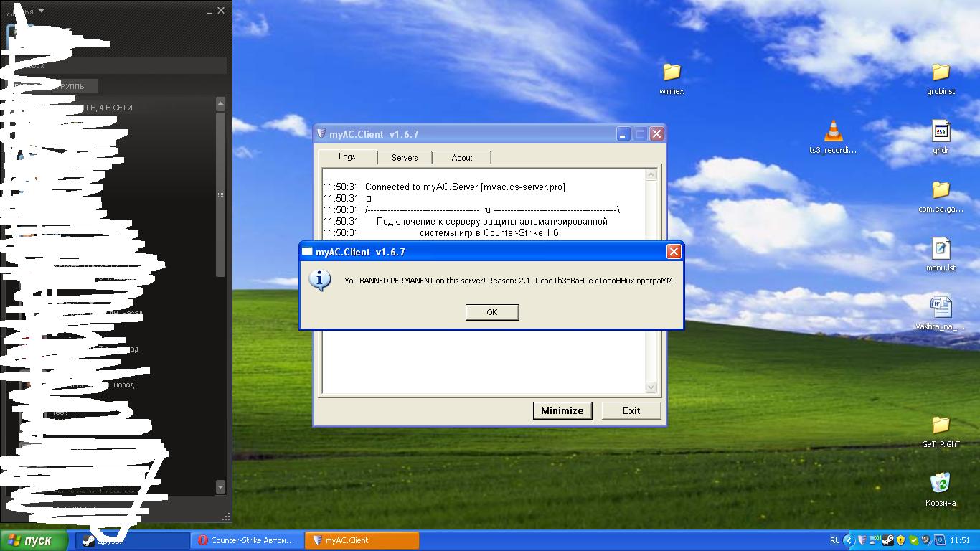The image size is (980, 551).
Task: Switch to the Servers tab
Action: 405,157
